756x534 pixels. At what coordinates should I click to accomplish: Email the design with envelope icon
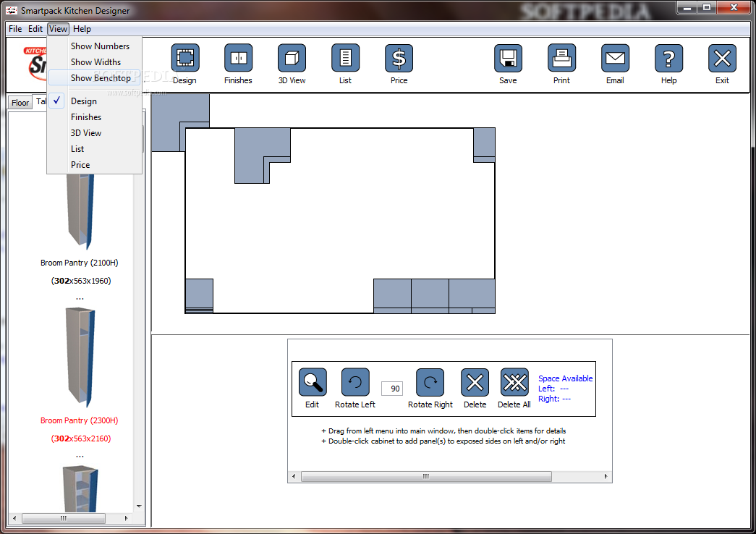coord(615,59)
